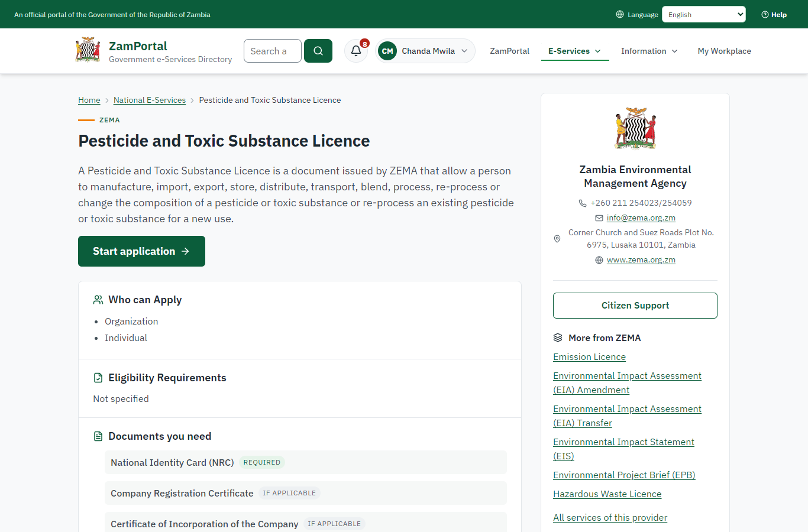Open Environmental Impact Assessment (EIA) Transfer
The width and height of the screenshot is (808, 532).
click(x=627, y=416)
